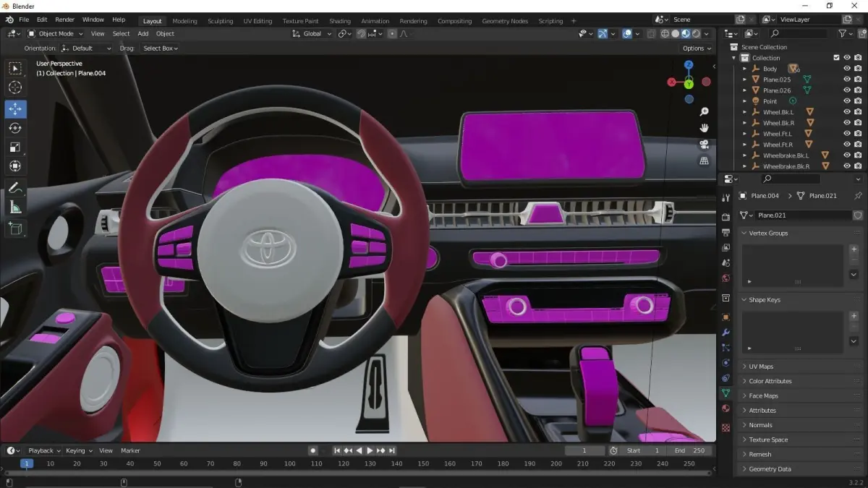Open the Tool properties tab
Screen dimensions: 868x488
coord(726,198)
